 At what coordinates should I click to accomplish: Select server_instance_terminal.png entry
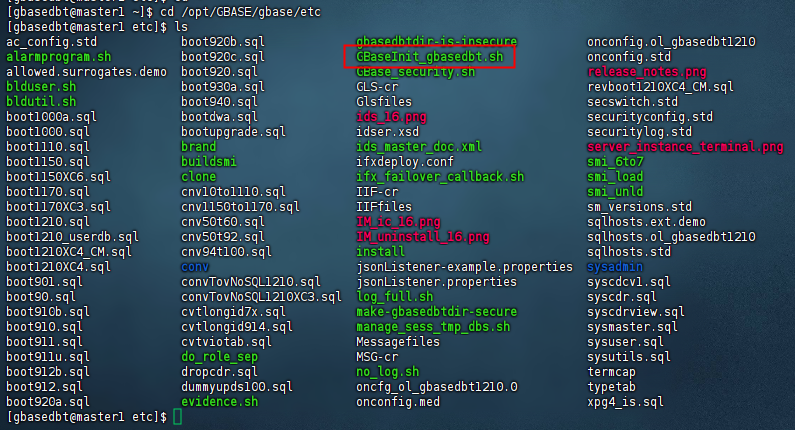(x=685, y=147)
